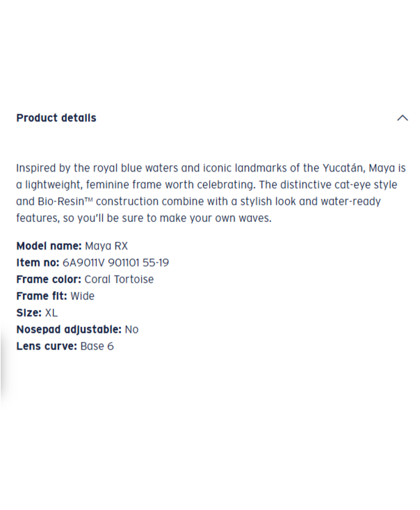The image size is (420, 510).
Task: Select the Coral Tortoise color value
Action: 119,280
